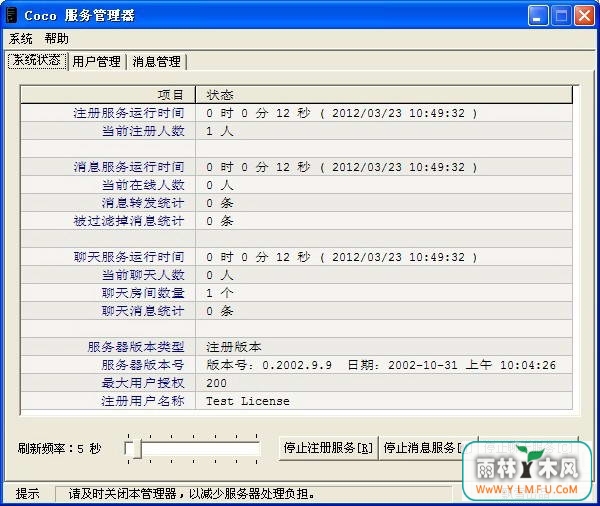Select the 被过滤掉消息统计 row label

(129, 221)
